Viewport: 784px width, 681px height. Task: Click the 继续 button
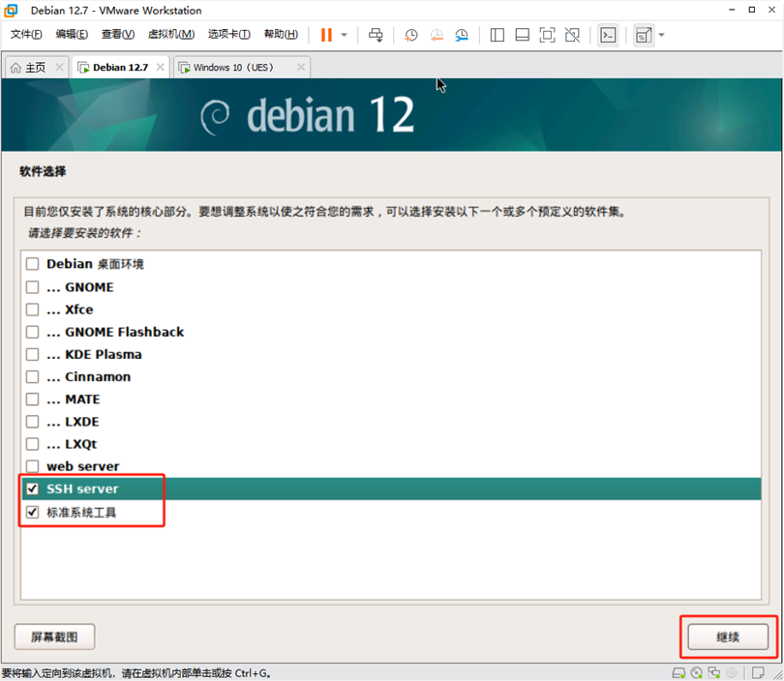pos(728,637)
